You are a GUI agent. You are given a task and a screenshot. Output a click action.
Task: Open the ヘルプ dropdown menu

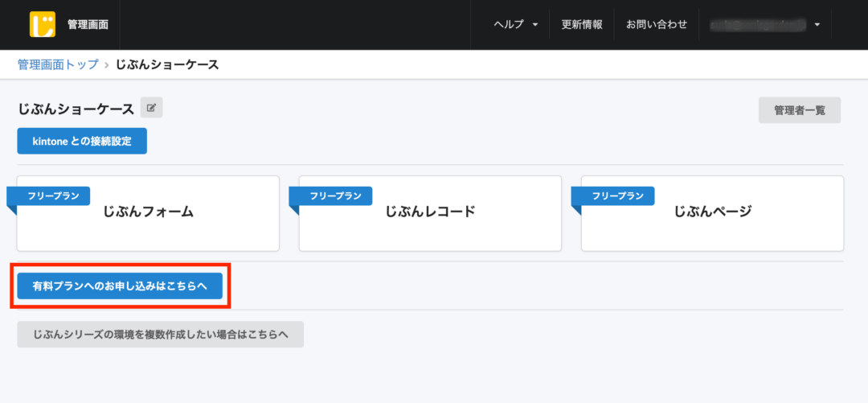click(516, 24)
